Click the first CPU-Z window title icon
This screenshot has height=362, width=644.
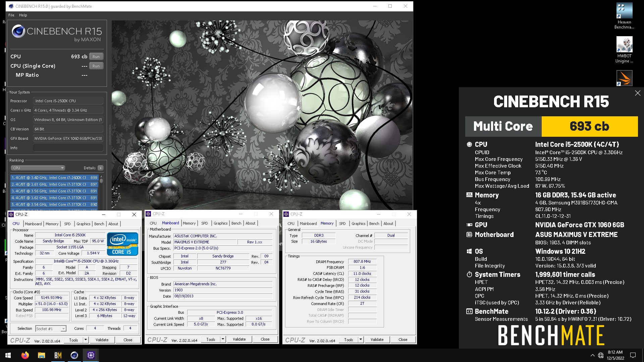(x=11, y=215)
